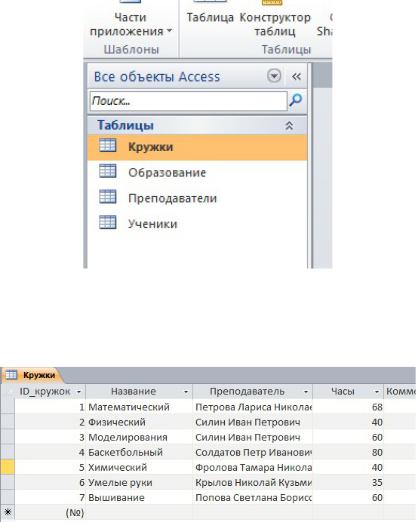
Task: Click Крылов Николай teacher cell
Action: tap(253, 482)
